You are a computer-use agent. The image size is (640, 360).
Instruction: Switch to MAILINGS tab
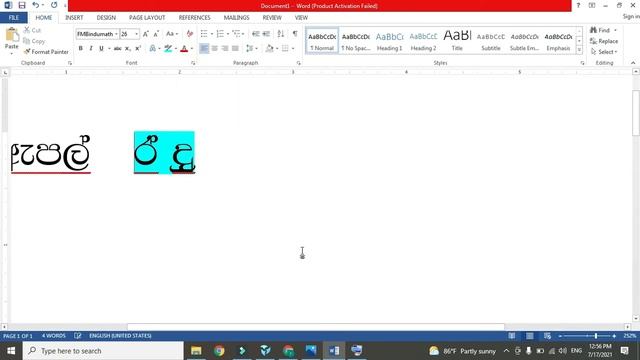click(236, 18)
